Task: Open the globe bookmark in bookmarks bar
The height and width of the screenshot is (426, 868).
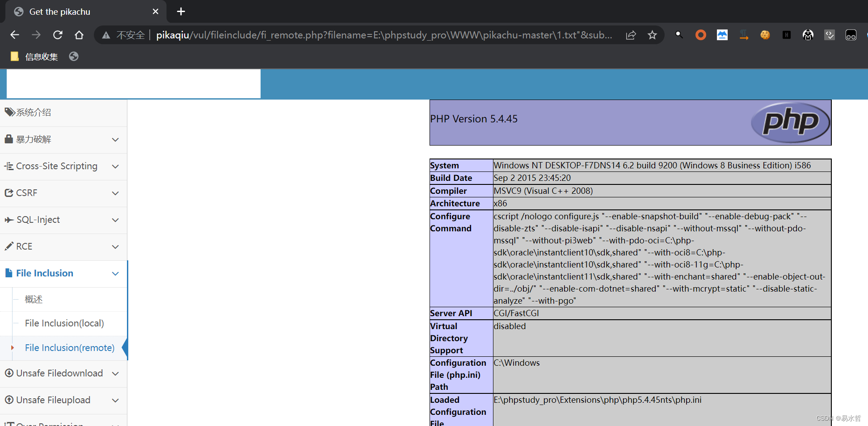Action: point(74,56)
